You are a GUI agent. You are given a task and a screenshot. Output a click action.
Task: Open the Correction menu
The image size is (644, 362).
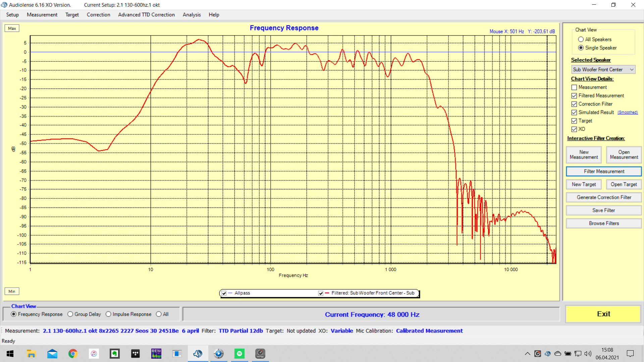[98, 15]
